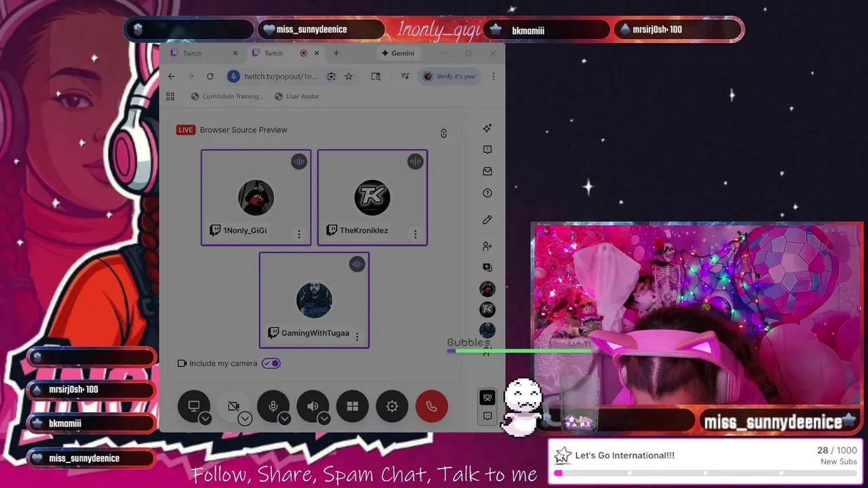
Task: Click the add person invite icon
Action: 487,246
